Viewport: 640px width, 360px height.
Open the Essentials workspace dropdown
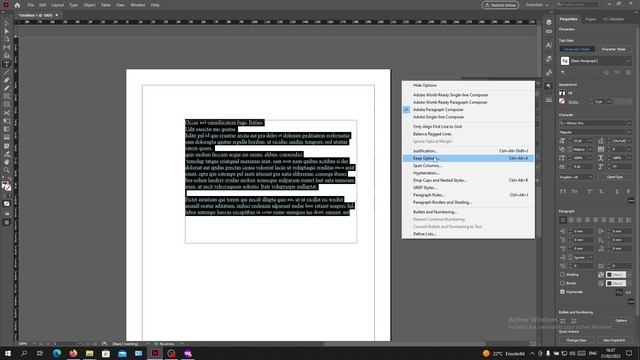pos(537,5)
